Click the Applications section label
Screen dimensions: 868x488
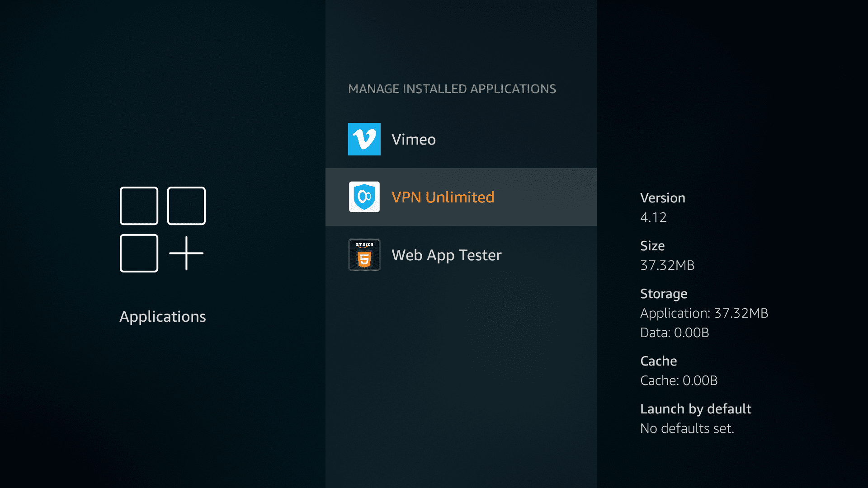162,316
